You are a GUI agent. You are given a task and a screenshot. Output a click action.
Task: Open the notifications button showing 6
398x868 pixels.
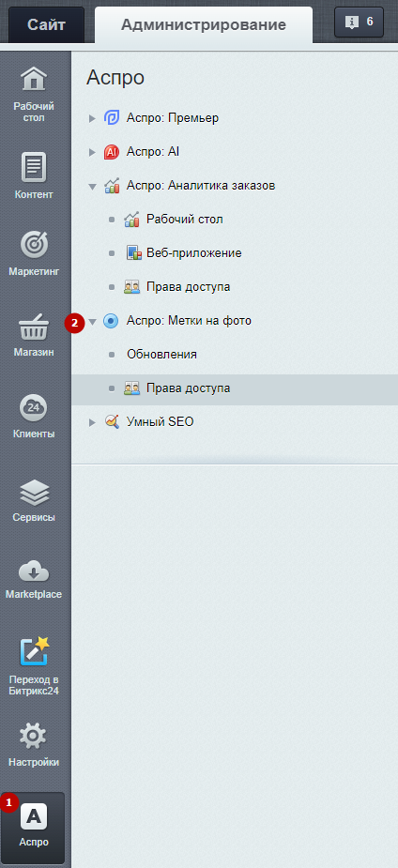click(359, 23)
